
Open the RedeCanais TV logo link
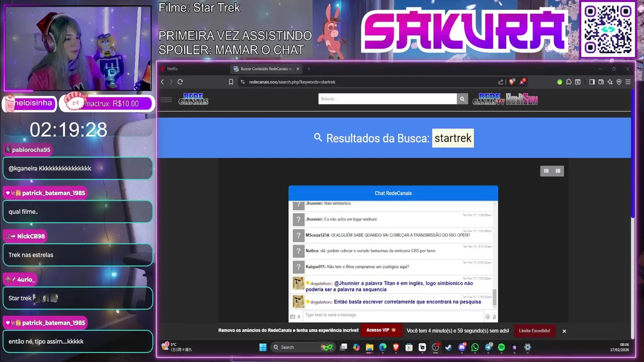[x=489, y=99]
